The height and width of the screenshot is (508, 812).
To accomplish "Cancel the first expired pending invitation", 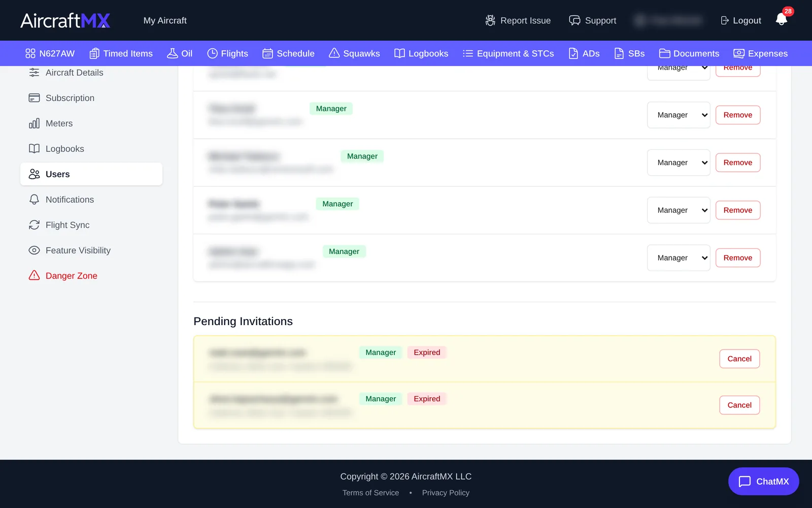I will (x=739, y=359).
